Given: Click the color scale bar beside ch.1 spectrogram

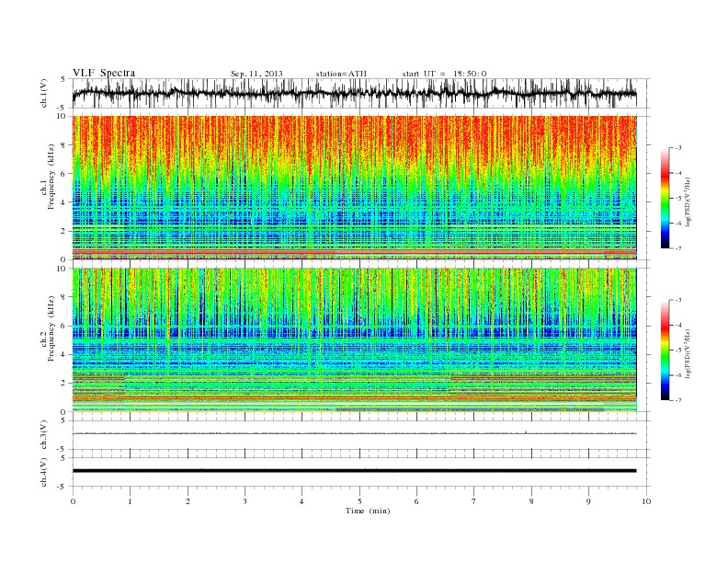Looking at the screenshot, I should [665, 199].
